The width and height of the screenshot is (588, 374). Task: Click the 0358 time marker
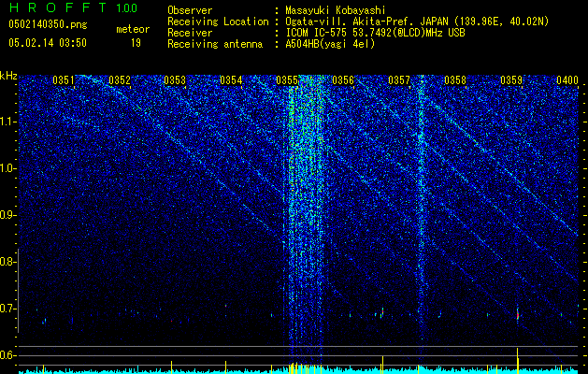click(x=455, y=80)
